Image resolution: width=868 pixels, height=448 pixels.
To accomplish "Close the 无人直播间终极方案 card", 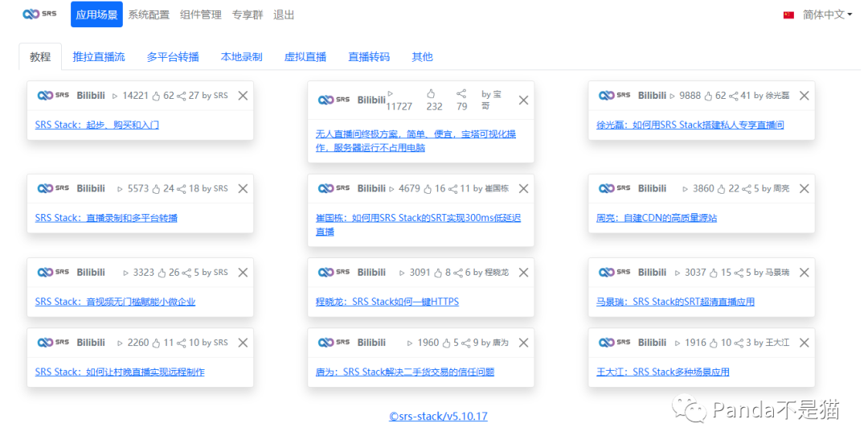I will [523, 101].
